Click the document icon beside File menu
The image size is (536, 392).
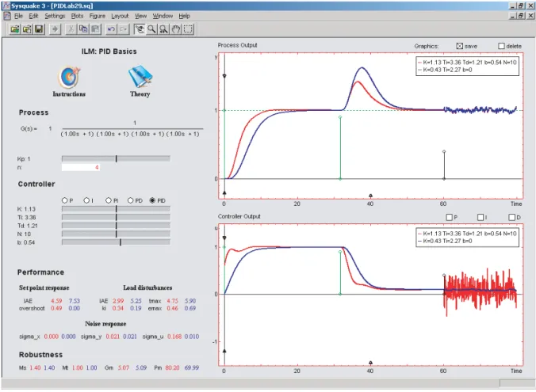[7, 16]
